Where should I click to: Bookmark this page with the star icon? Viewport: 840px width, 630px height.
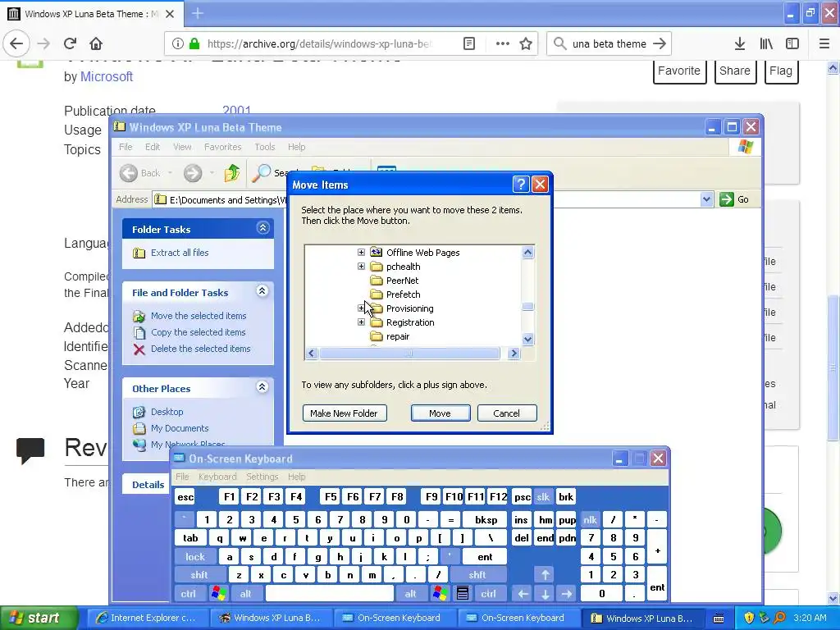(526, 43)
